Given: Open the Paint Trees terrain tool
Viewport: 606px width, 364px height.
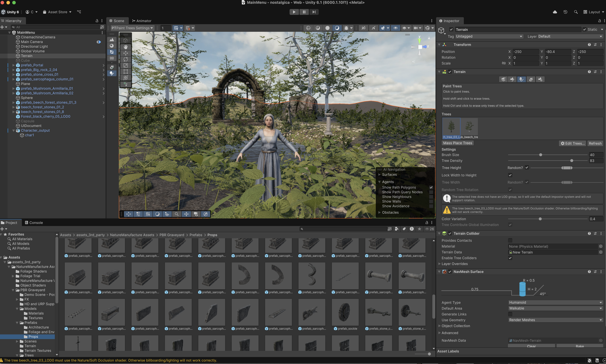Looking at the screenshot, I should click(521, 79).
